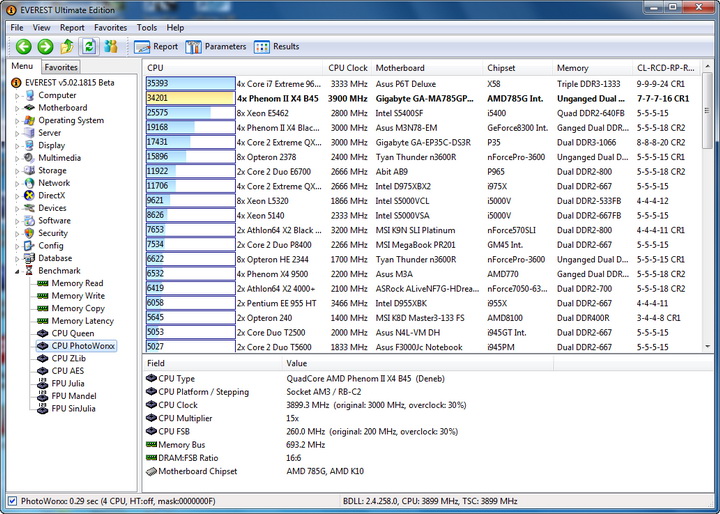The height and width of the screenshot is (514, 720).
Task: Select FPU Julia benchmark
Action: click(x=68, y=384)
